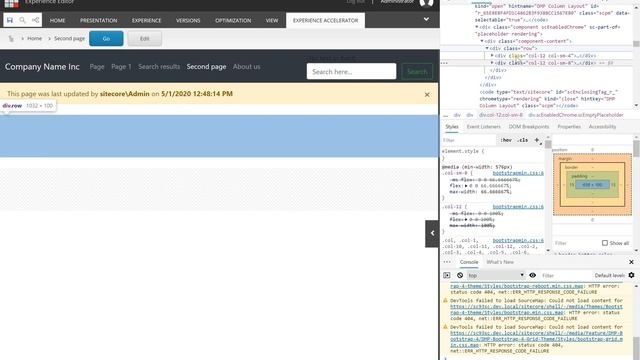
Task: Toggle the .cls class editor button
Action: tap(522, 140)
